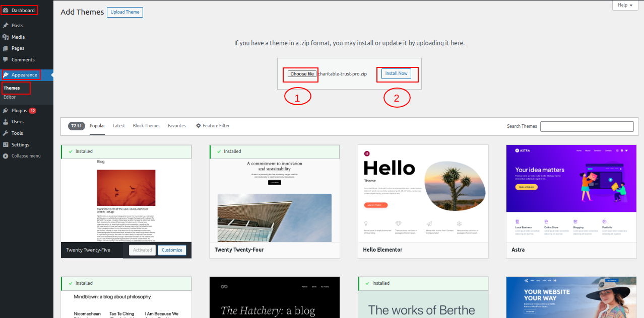Switch to the Block Themes tab
This screenshot has width=644, height=318.
tap(147, 126)
